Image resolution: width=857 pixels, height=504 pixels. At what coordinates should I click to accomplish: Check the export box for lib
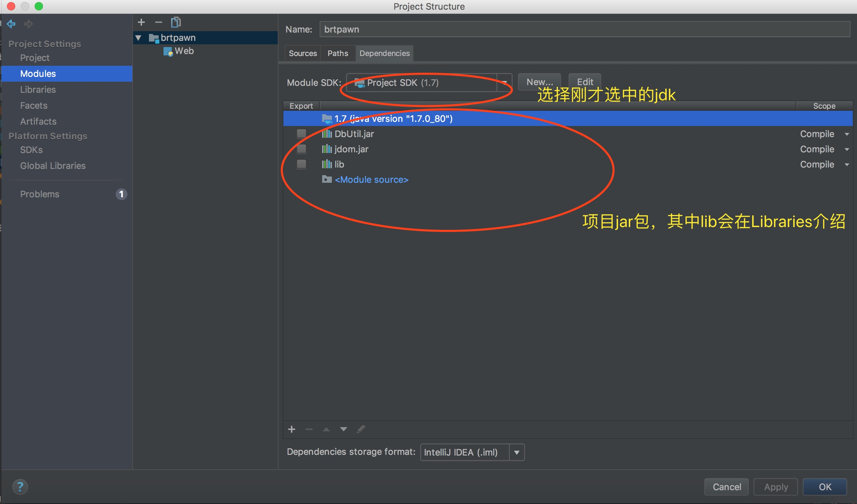[302, 164]
